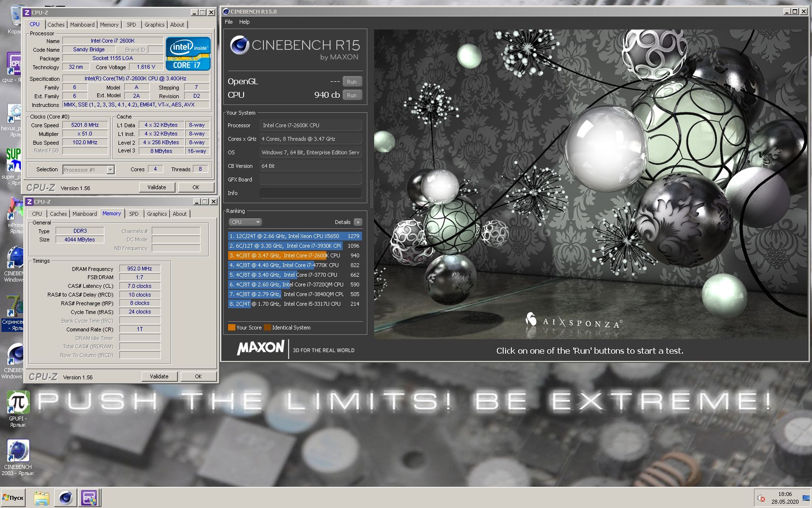Open the Пуск start button
Viewport: 812px width, 508px height.
click(x=13, y=498)
